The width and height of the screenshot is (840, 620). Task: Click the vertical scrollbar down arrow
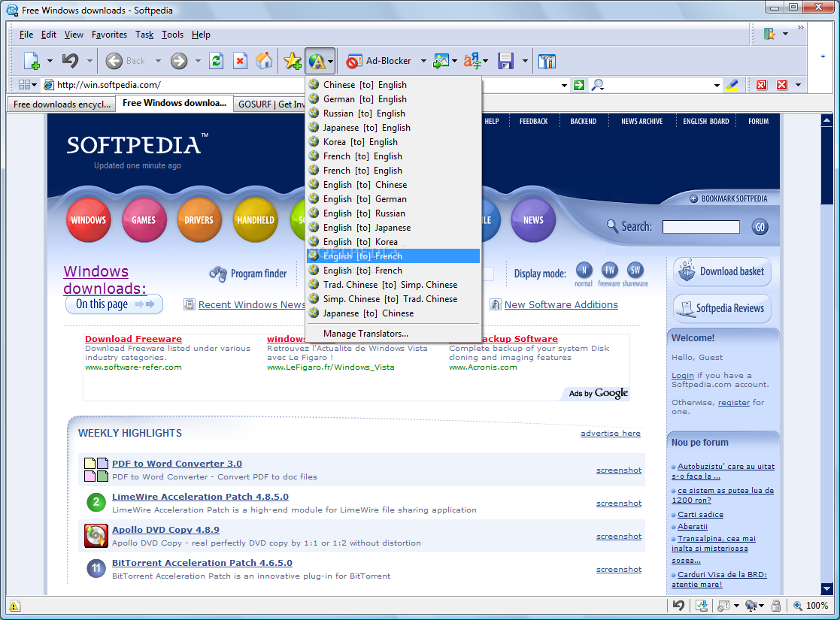826,588
